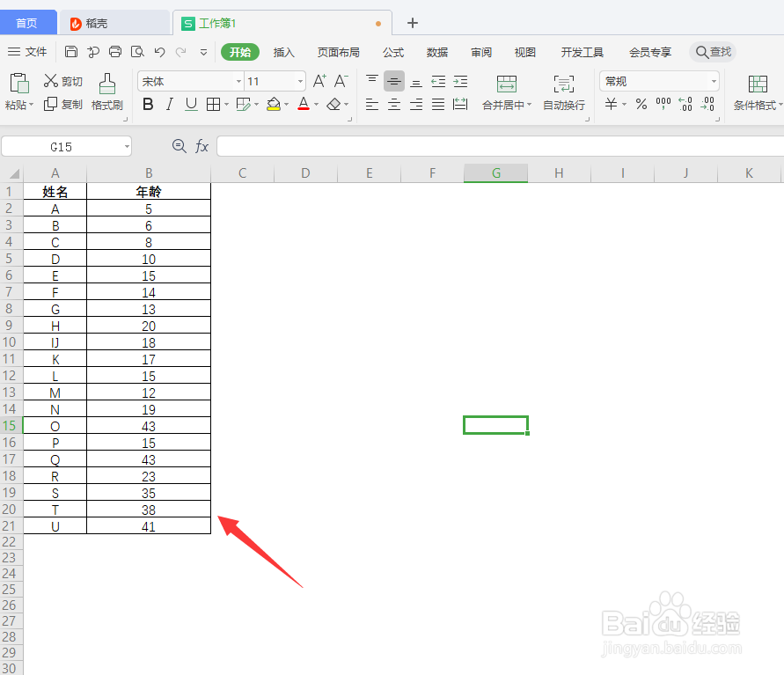Expand the Name Box G15 dropdown
Viewport: 784px width, 675px height.
(x=127, y=146)
